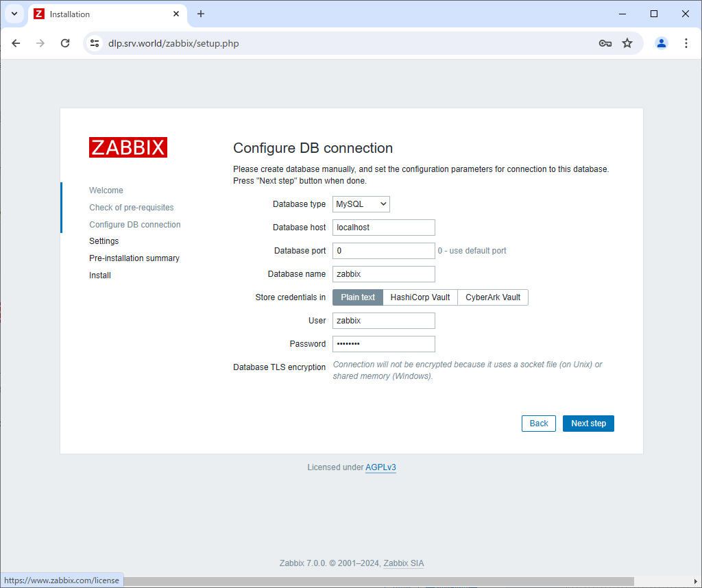Select the Installation browser tab
702x588 pixels.
click(108, 14)
